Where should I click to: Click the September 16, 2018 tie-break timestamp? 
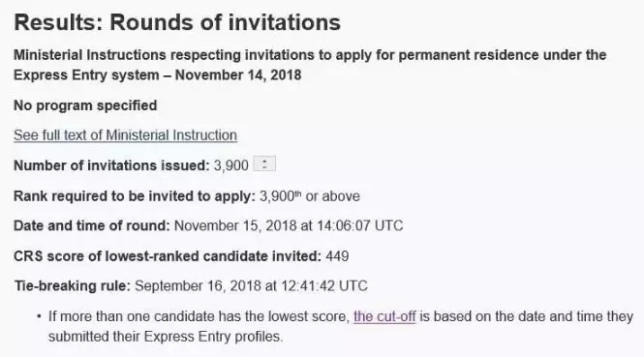click(251, 285)
